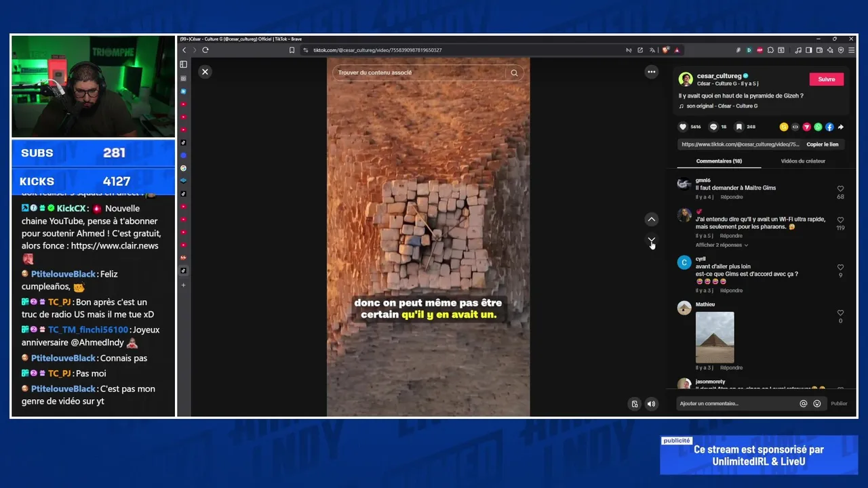Image resolution: width=868 pixels, height=488 pixels.
Task: Share the video via Facebook icon
Action: (x=829, y=127)
